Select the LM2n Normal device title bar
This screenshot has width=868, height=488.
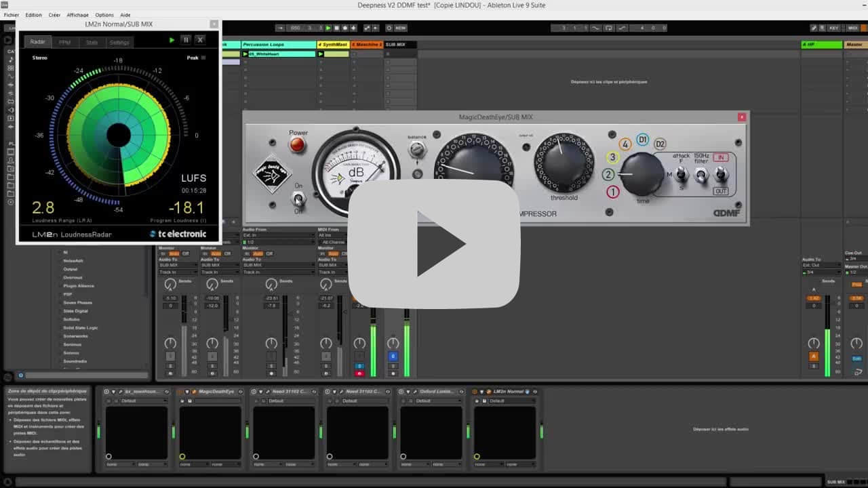pyautogui.click(x=507, y=391)
